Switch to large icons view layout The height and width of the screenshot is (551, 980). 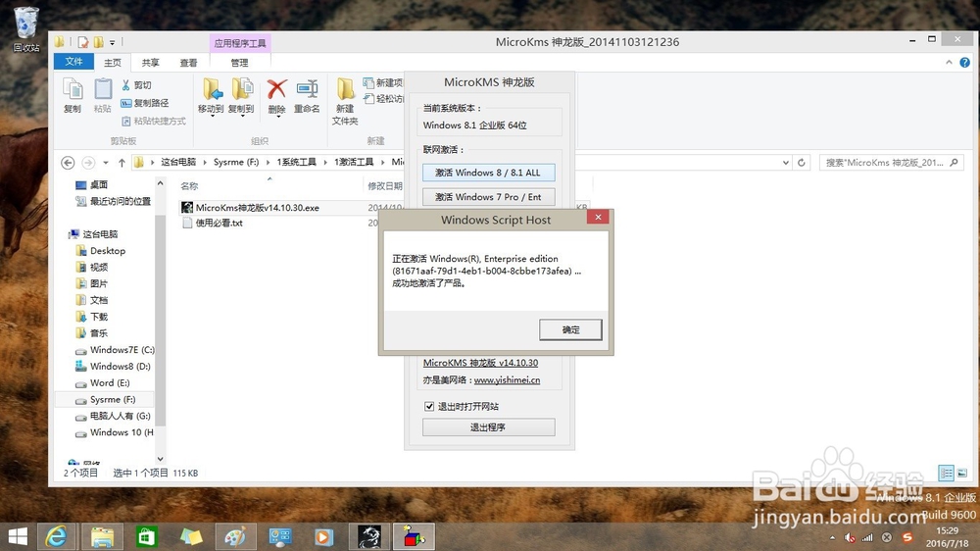point(962,473)
